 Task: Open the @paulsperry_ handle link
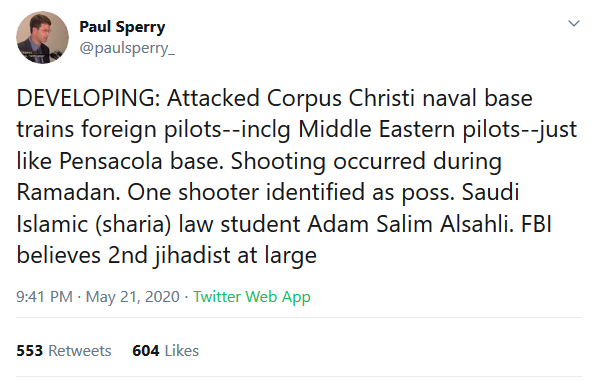tap(127, 48)
